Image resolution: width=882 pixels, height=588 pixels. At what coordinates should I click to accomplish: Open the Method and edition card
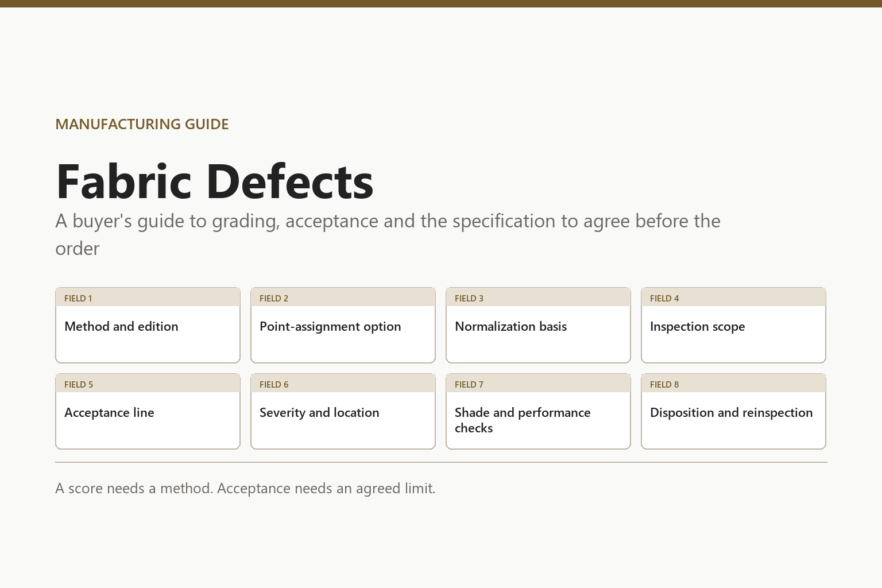click(148, 325)
